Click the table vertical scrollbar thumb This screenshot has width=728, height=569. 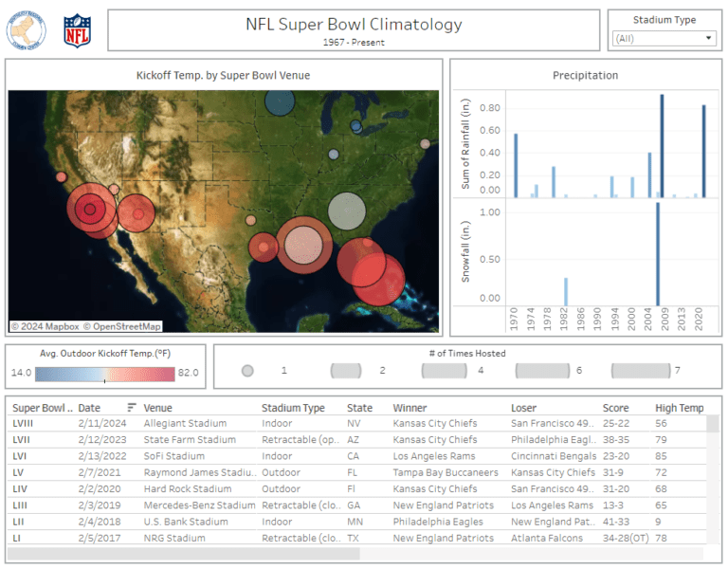click(x=713, y=424)
